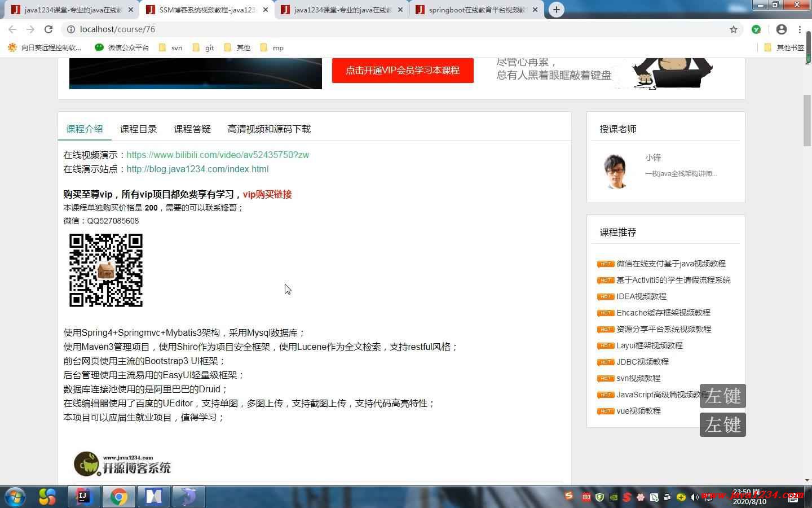Open the mp bookmarks folder
The width and height of the screenshot is (812, 508).
pyautogui.click(x=272, y=48)
